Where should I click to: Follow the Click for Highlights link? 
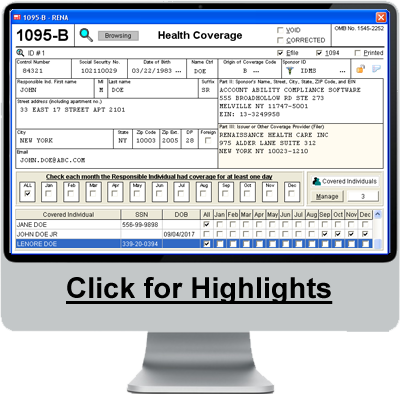click(199, 288)
